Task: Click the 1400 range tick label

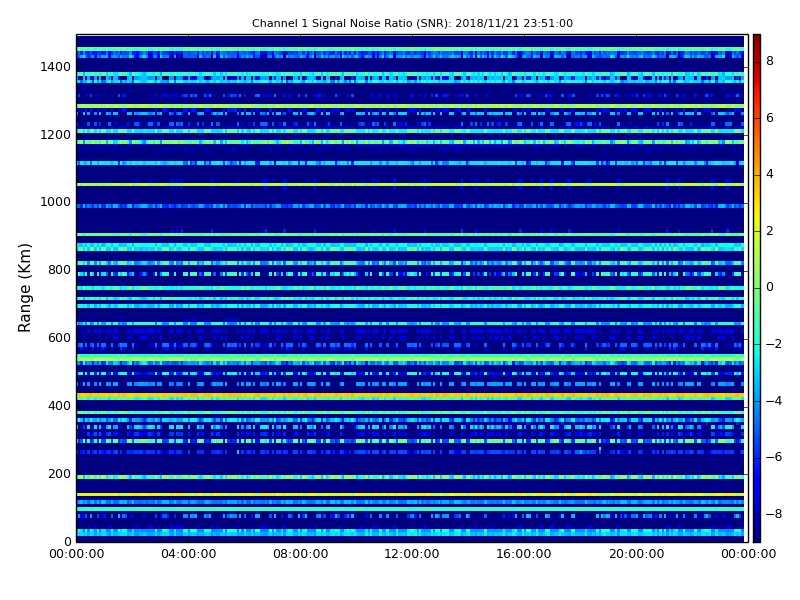Action: (55, 67)
